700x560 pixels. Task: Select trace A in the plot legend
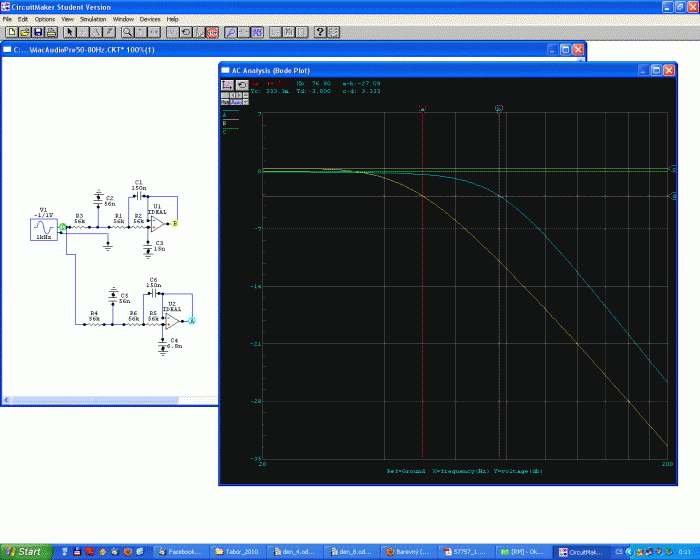[225, 115]
